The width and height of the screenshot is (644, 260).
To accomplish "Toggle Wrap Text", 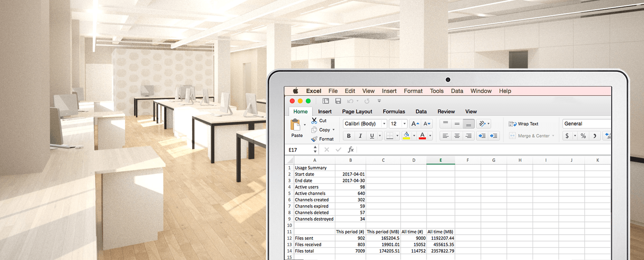I will pos(524,124).
